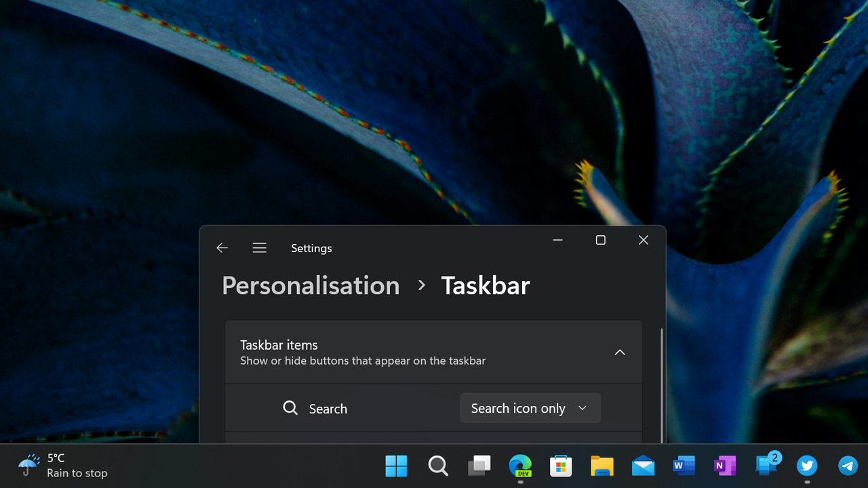Launch Word from the taskbar
Screen dimensions: 868x488
coord(684,466)
